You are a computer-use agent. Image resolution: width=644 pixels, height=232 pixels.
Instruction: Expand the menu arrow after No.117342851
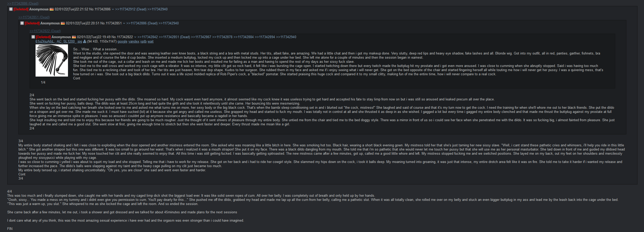(124, 23)
